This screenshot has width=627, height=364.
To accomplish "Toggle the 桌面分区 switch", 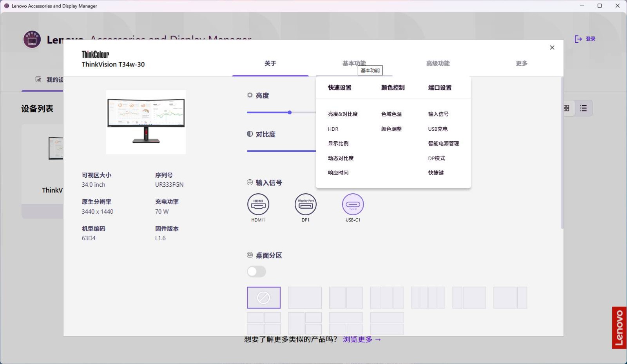I will point(257,272).
